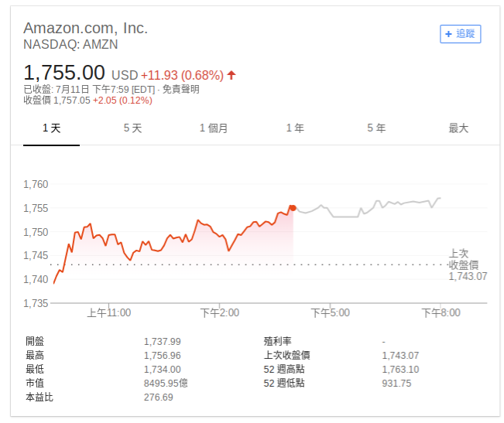The height and width of the screenshot is (423, 504).
Task: Click the 下午2:00 time axis marker
Action: (x=220, y=312)
